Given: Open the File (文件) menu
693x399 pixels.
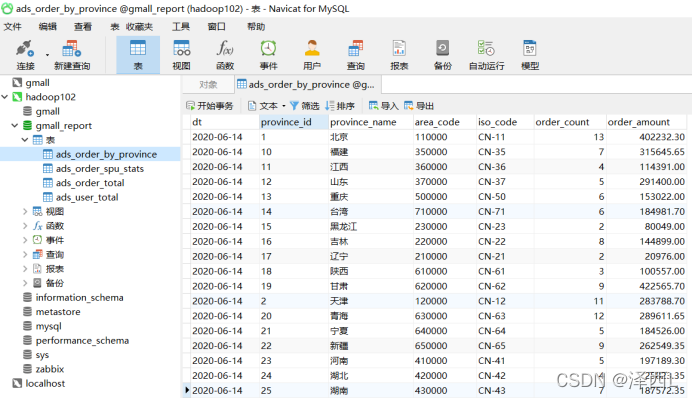Looking at the screenshot, I should click(x=12, y=27).
